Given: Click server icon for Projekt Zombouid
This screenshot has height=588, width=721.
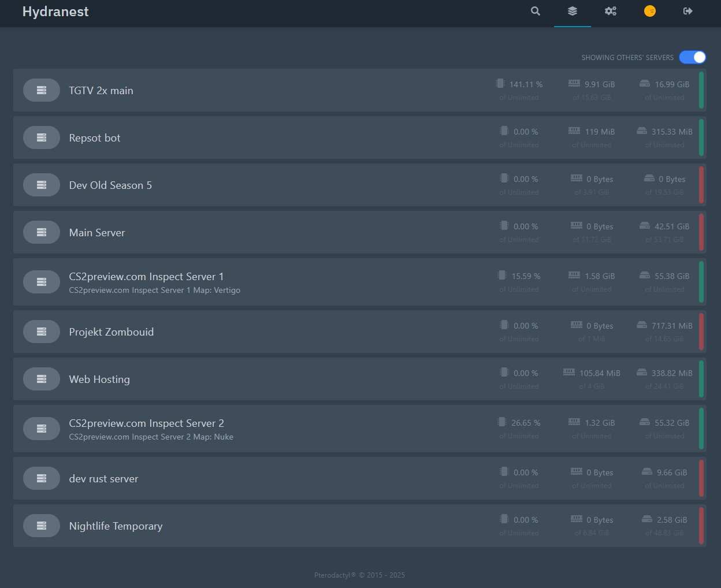Looking at the screenshot, I should (42, 332).
